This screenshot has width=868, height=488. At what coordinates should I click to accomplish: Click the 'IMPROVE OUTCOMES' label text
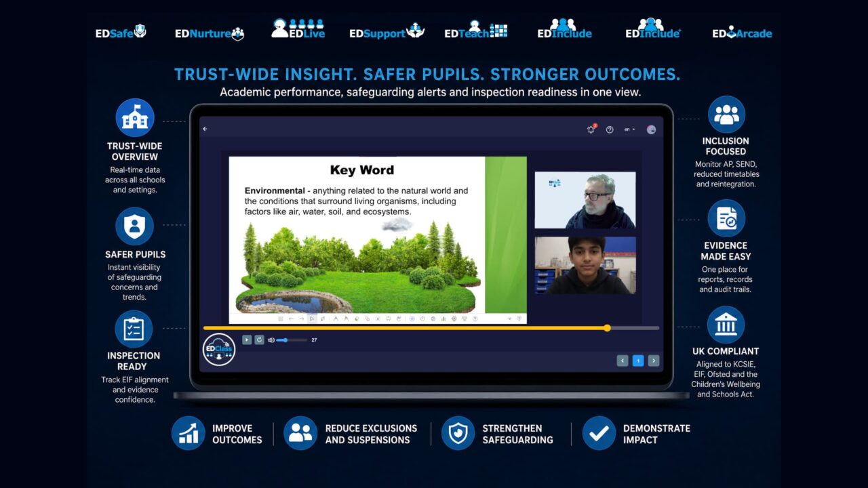pyautogui.click(x=237, y=434)
